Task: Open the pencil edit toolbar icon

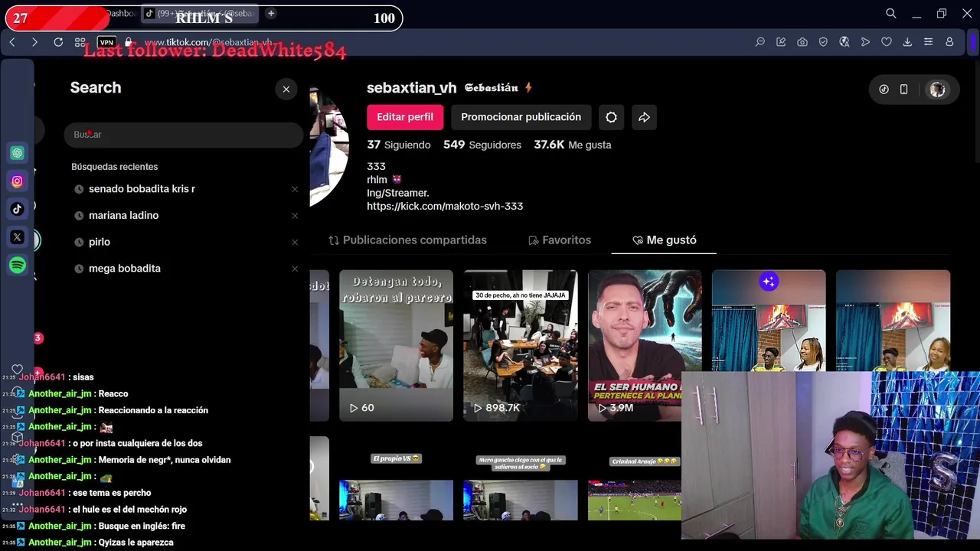Action: [x=781, y=42]
